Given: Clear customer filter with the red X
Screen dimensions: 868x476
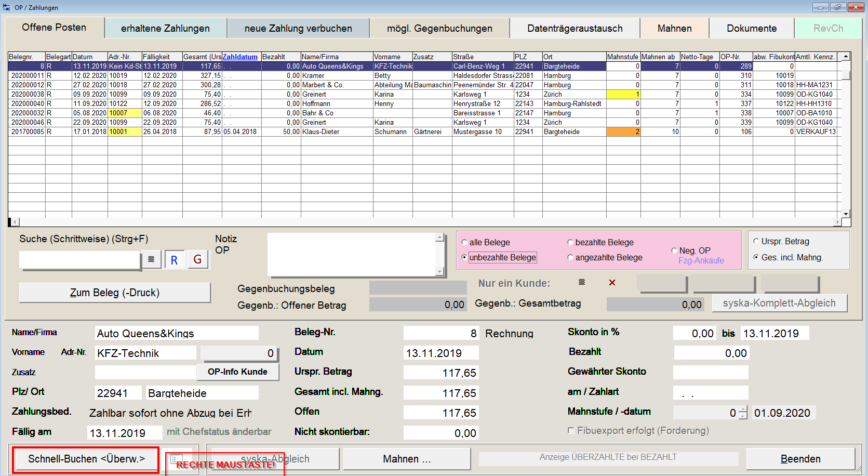Looking at the screenshot, I should click(612, 282).
